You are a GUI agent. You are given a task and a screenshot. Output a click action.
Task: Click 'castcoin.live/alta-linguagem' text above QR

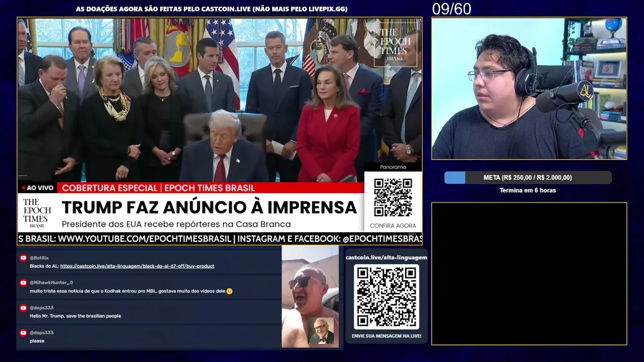(386, 257)
